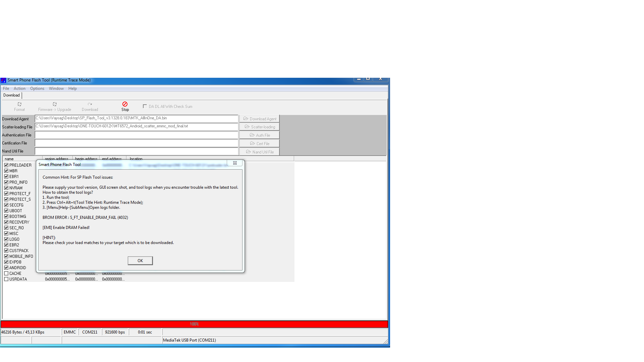Open the Download Agent file browser button
The image size is (644, 362).
260,119
